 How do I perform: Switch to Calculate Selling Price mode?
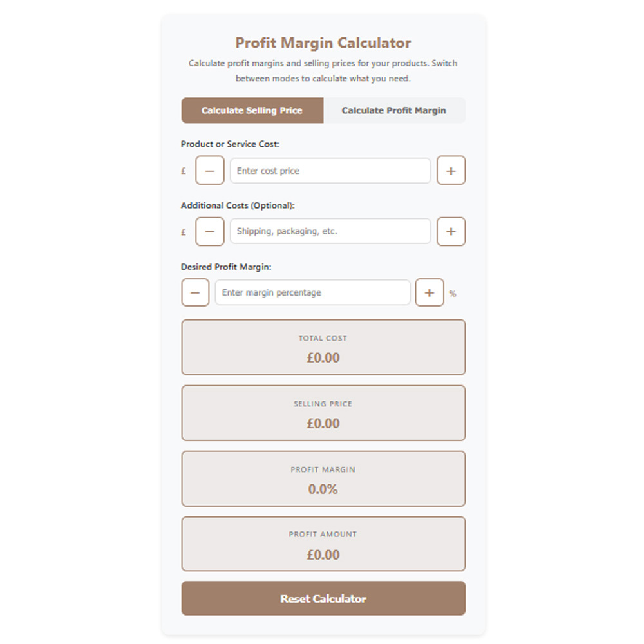click(x=252, y=110)
